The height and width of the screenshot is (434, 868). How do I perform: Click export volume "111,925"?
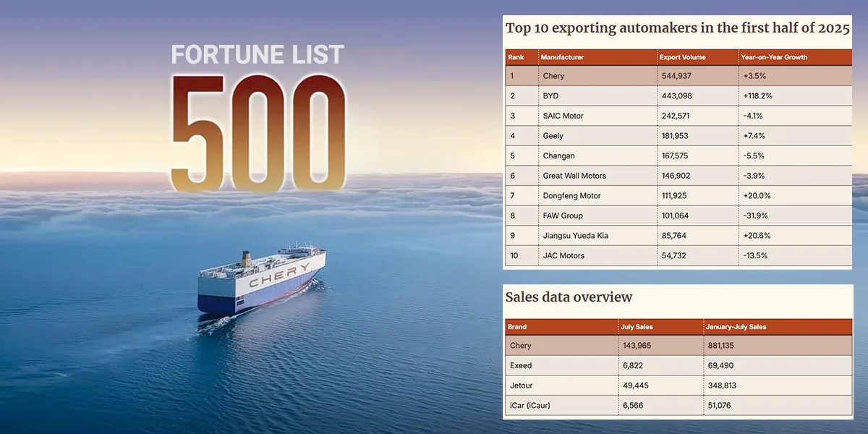click(x=676, y=195)
